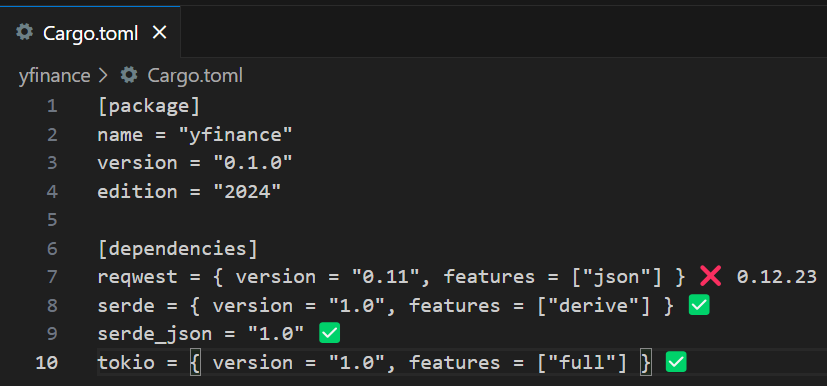Place cursor on the [dependencies] header
Viewport: 827px width, 386px height.
[178, 248]
